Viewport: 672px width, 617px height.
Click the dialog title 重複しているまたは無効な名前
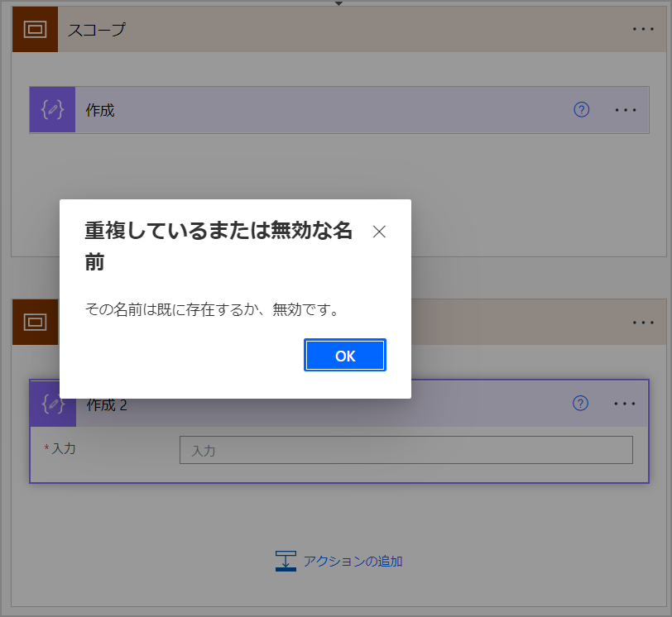tap(218, 246)
